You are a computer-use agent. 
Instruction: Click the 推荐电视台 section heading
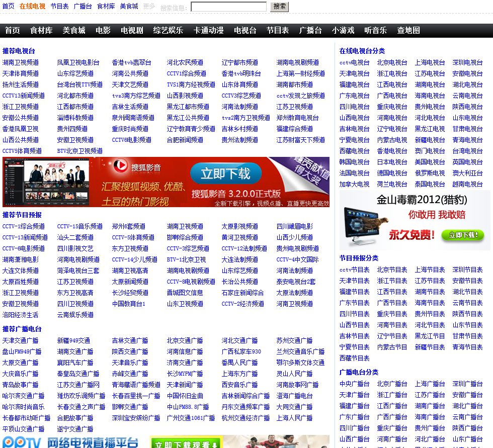[19, 51]
